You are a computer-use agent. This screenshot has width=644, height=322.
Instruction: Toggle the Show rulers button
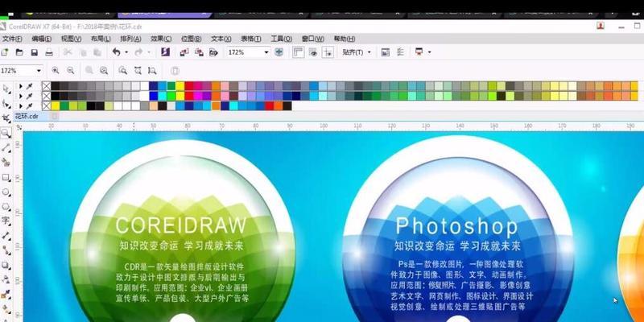298,52
